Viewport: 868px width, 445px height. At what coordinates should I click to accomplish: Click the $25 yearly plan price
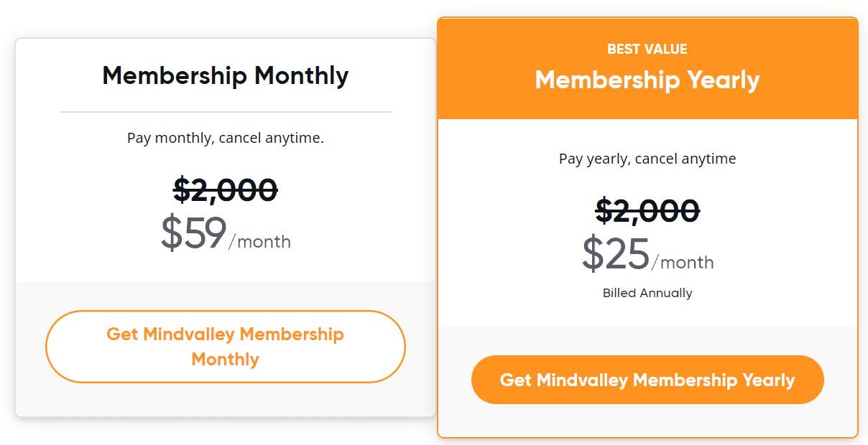coord(616,254)
